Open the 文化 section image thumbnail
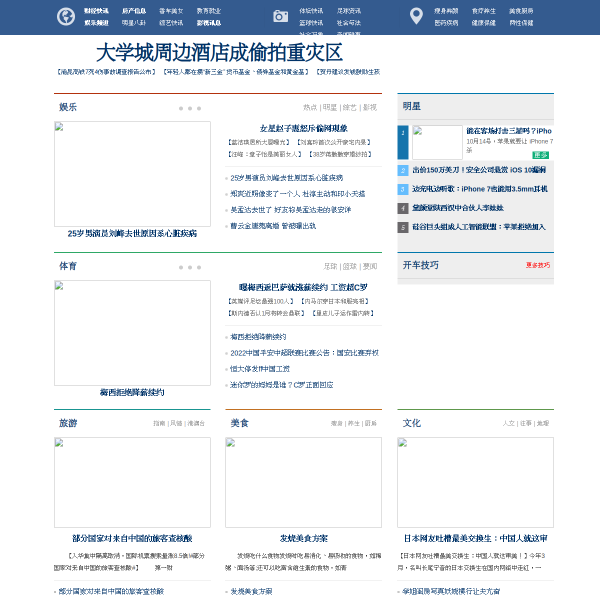The width and height of the screenshot is (600, 600). coord(476,483)
